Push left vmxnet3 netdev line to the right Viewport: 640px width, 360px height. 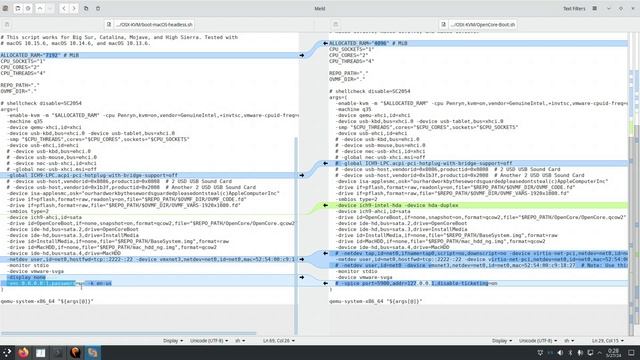pos(302,259)
